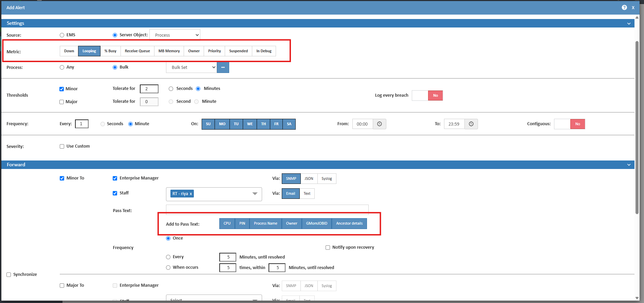This screenshot has width=644, height=303.
Task: Add Process Name to pass text
Action: pyautogui.click(x=265, y=223)
